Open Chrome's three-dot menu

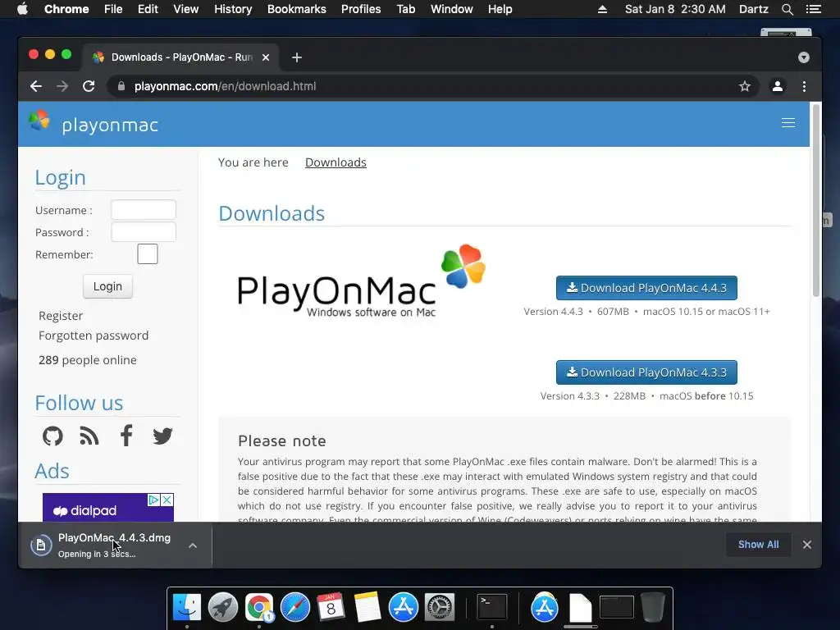point(804,86)
